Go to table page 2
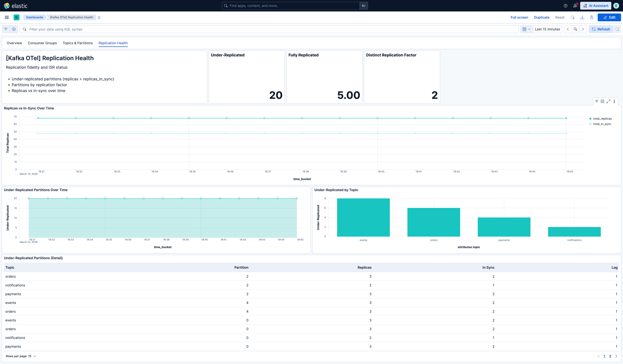Viewport: 623px width, 364px height. pos(610,356)
